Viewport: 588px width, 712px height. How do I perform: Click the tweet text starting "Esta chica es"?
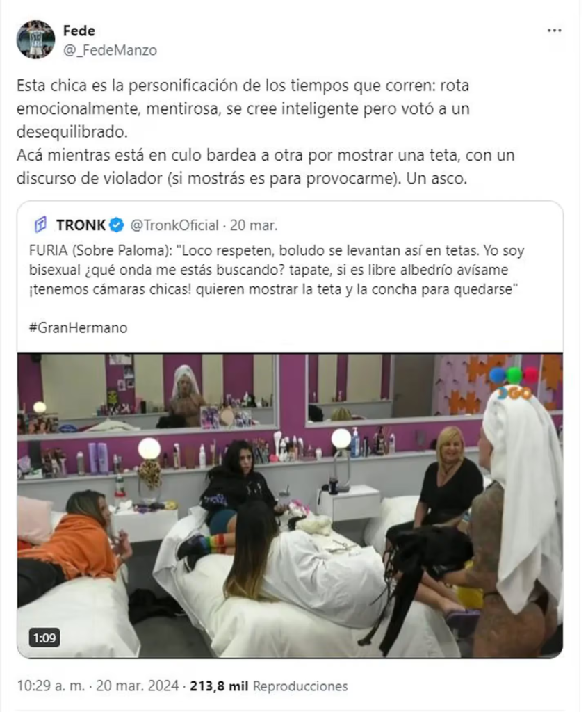266,131
